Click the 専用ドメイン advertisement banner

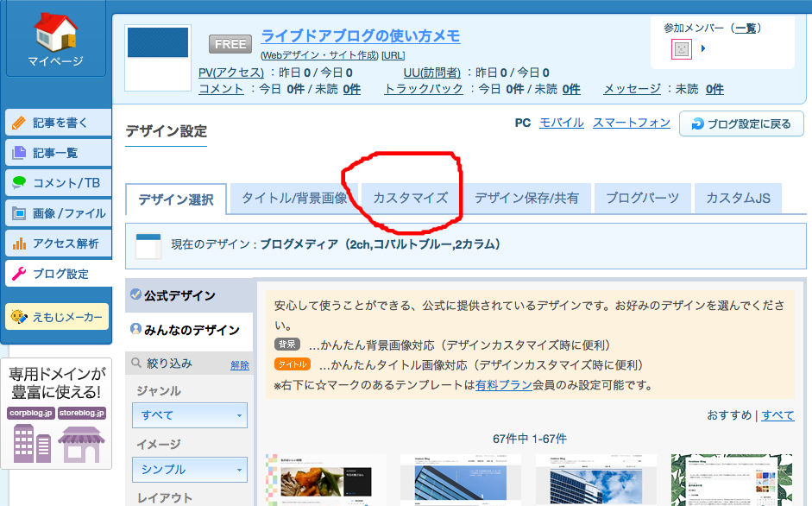pos(56,414)
